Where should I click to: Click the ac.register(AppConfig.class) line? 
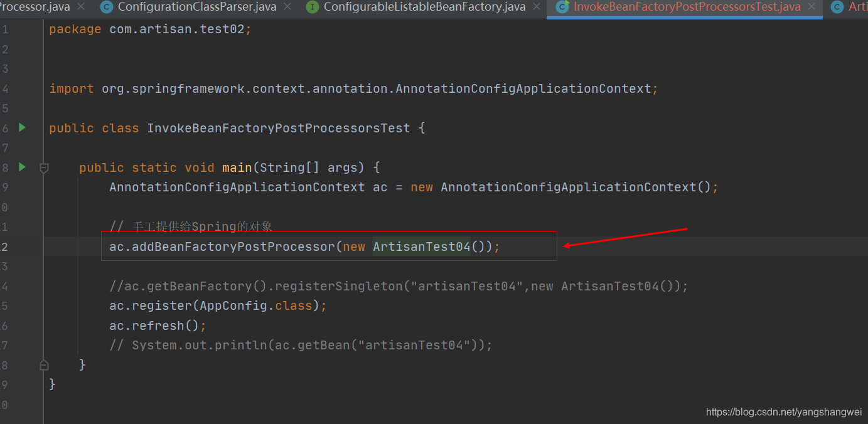click(x=218, y=305)
